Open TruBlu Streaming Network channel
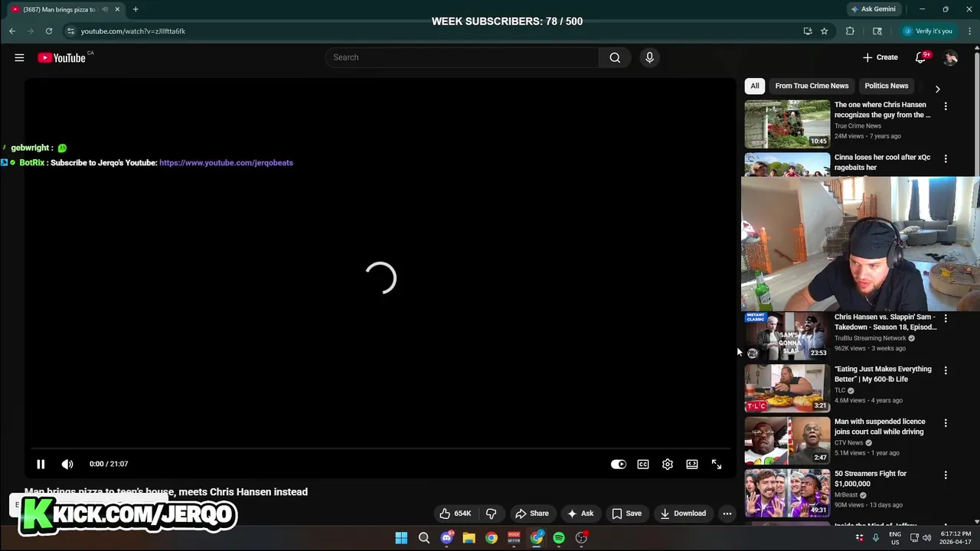Viewport: 980px width, 551px height. point(871,338)
